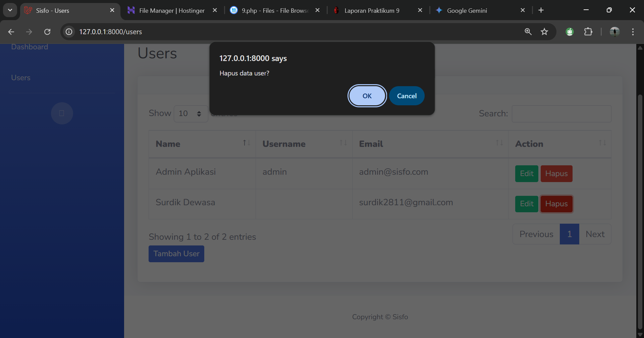Cancel the Hapus data user dialog

click(407, 96)
